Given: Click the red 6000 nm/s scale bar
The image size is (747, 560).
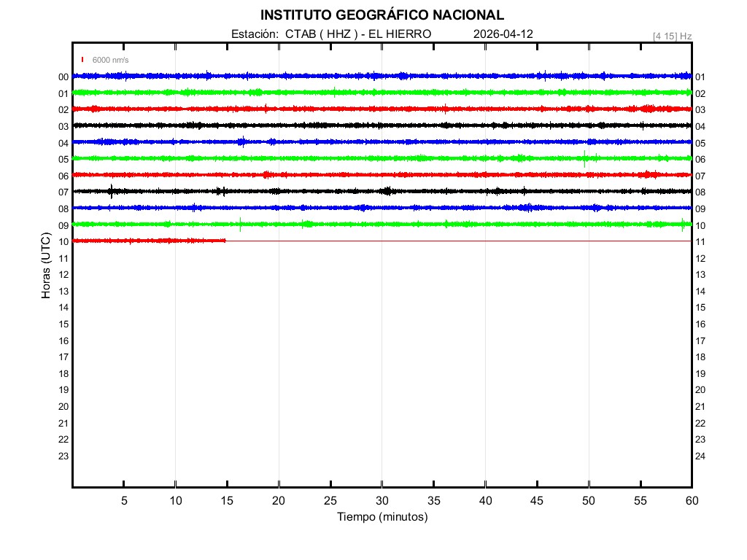Looking at the screenshot, I should click(82, 59).
